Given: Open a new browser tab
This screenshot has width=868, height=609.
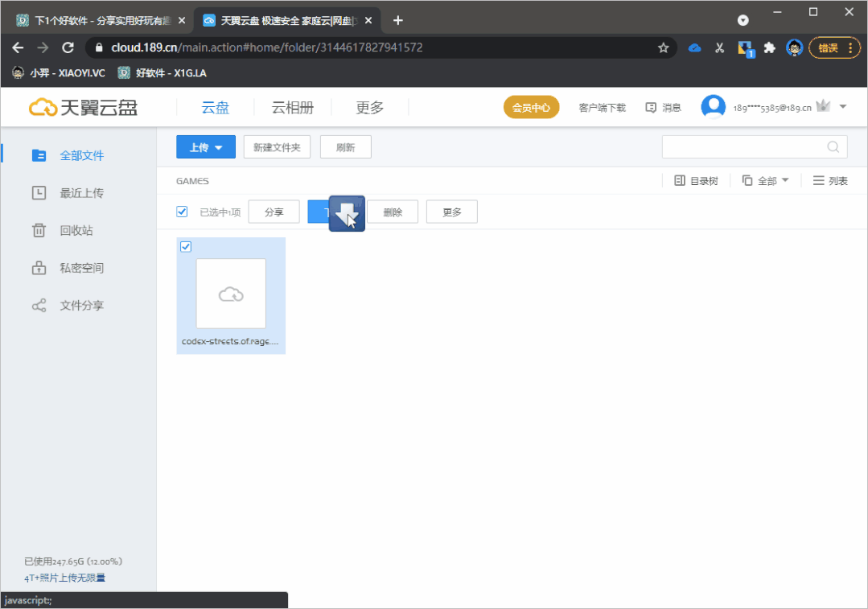Looking at the screenshot, I should tap(397, 20).
